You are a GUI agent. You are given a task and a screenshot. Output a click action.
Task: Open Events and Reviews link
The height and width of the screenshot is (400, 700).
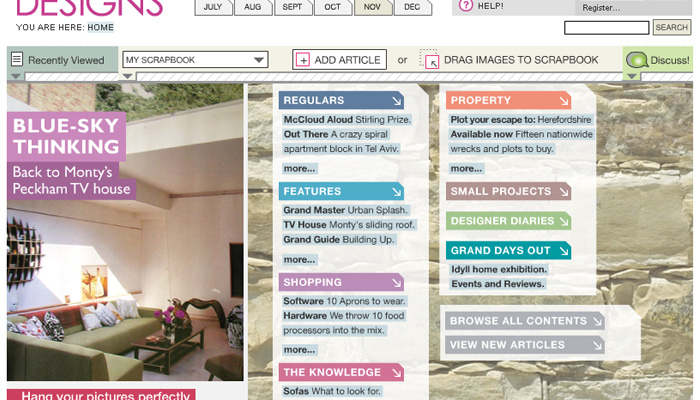pos(498,284)
